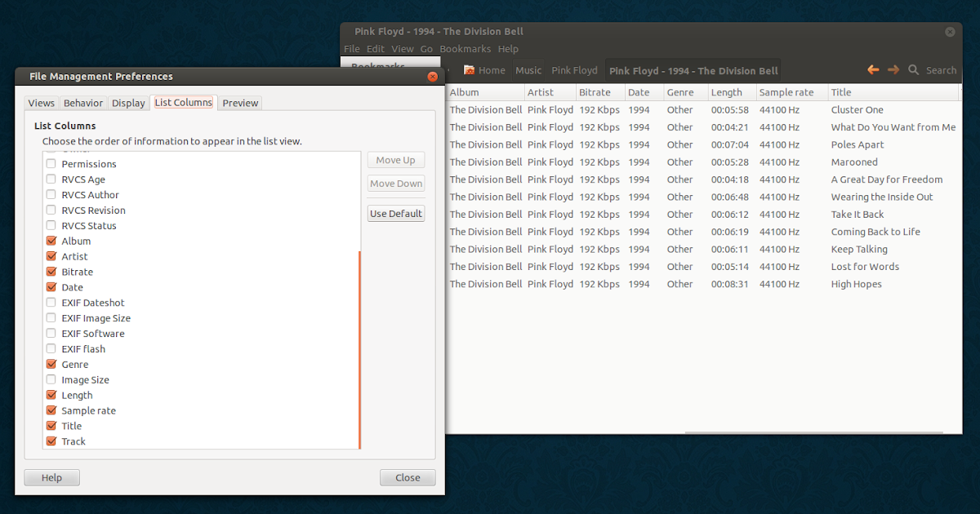Select the Behavior tab
The image size is (980, 514).
(84, 103)
